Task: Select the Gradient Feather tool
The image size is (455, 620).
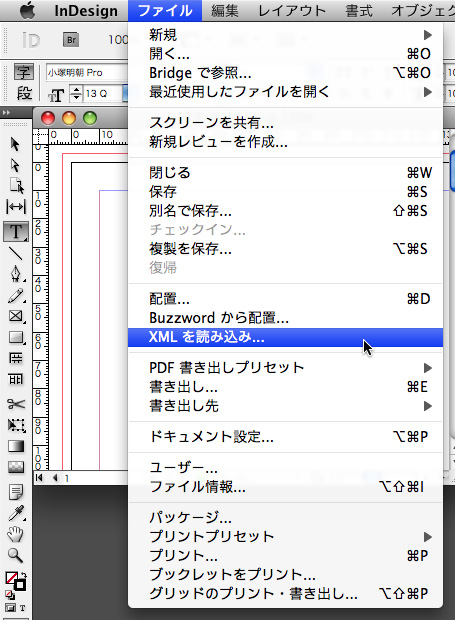Action: click(x=16, y=467)
